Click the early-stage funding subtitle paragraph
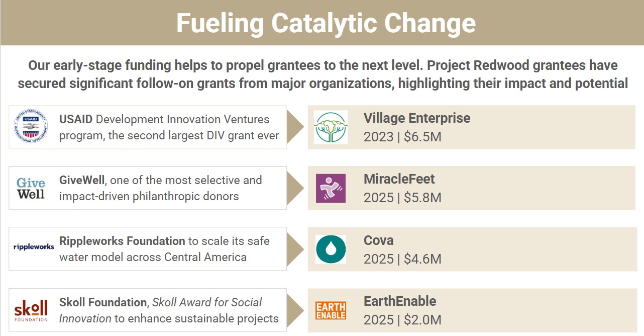644x336 pixels. (x=323, y=74)
